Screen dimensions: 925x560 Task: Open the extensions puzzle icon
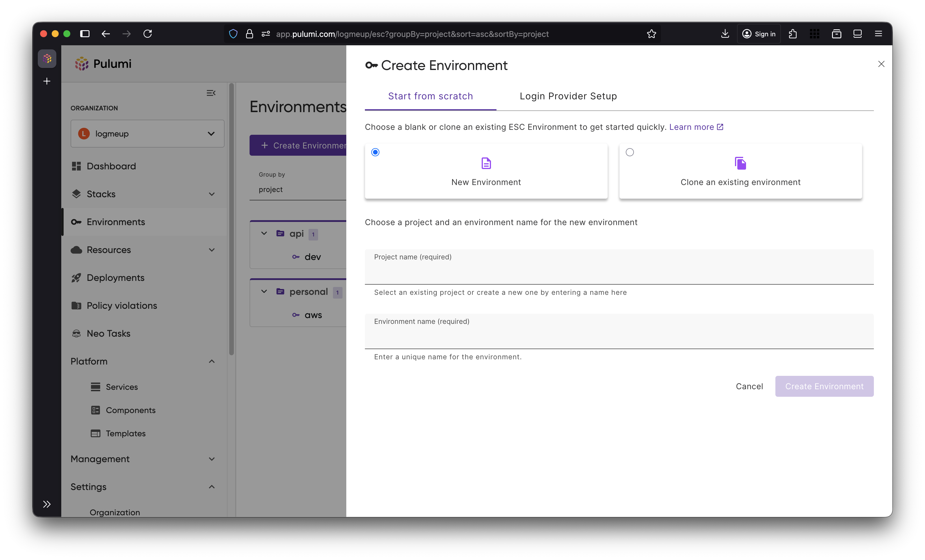[793, 34]
